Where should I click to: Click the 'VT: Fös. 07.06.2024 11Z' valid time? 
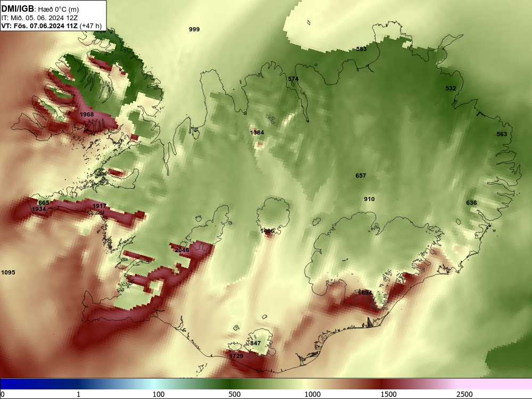point(39,26)
